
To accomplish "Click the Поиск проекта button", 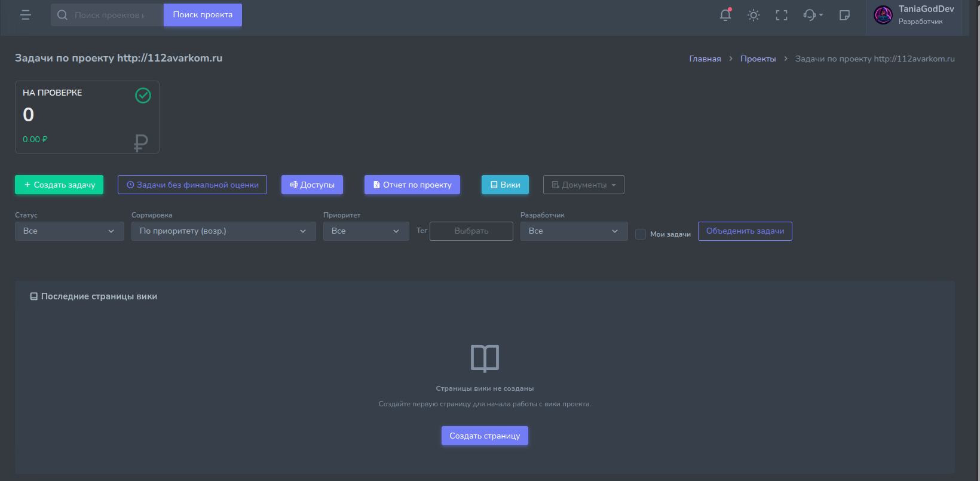I will 203,15.
